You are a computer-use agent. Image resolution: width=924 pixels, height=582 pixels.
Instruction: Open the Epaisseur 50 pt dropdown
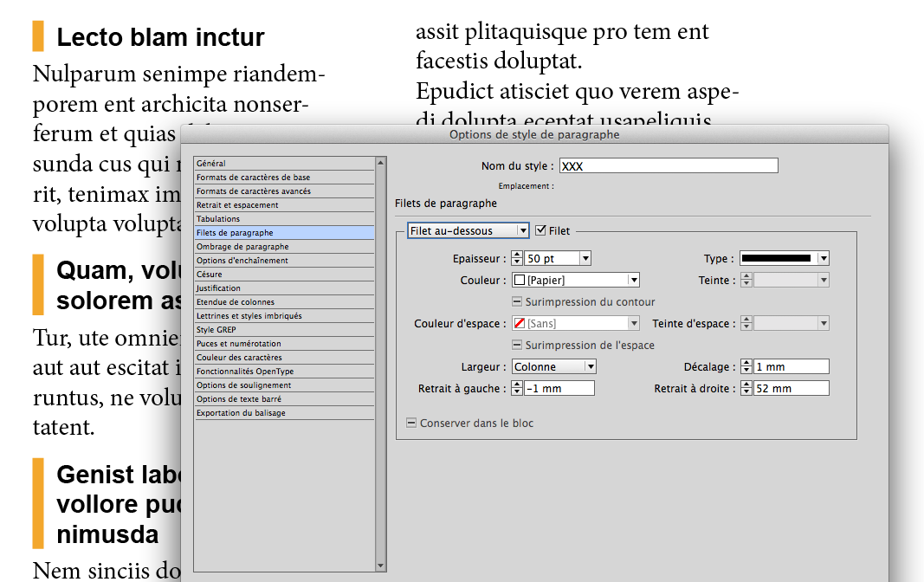tap(585, 258)
